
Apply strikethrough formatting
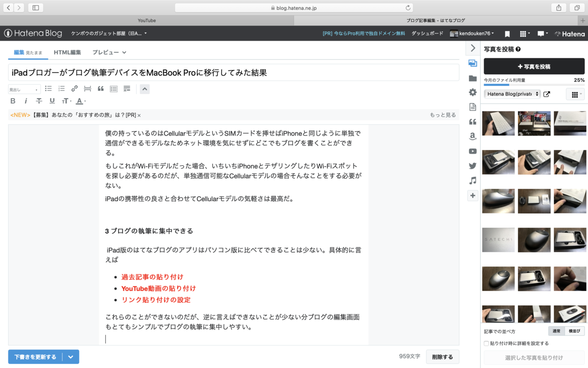[39, 101]
